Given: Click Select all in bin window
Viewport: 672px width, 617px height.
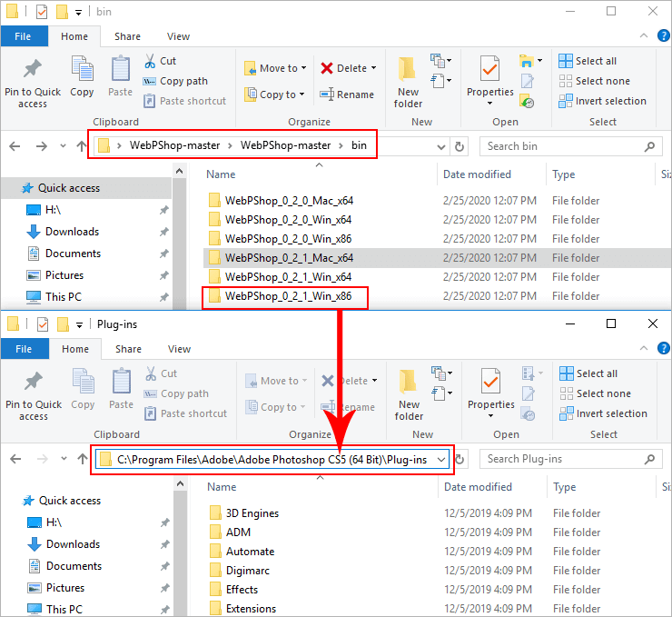Looking at the screenshot, I should tap(588, 61).
